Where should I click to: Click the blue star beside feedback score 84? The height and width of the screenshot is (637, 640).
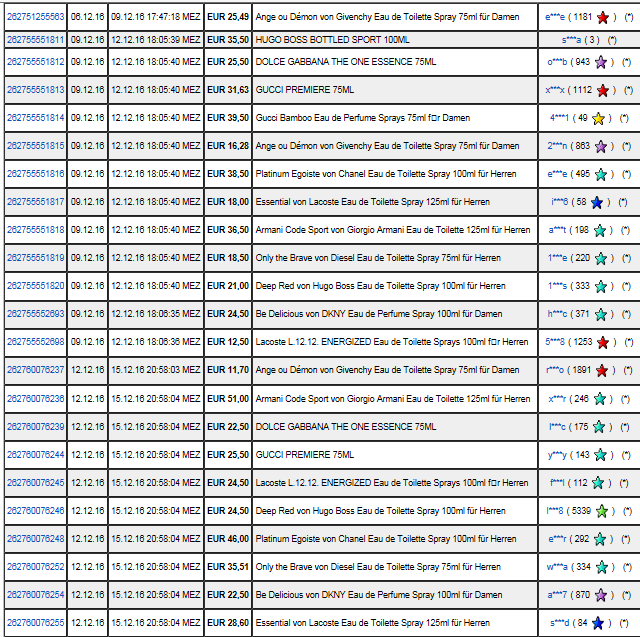598,623
